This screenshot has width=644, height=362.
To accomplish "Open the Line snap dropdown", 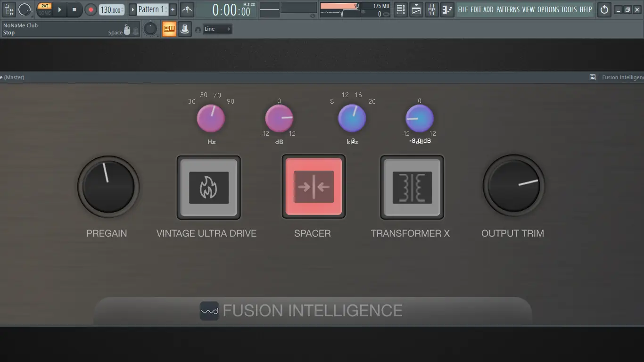I will (x=217, y=29).
